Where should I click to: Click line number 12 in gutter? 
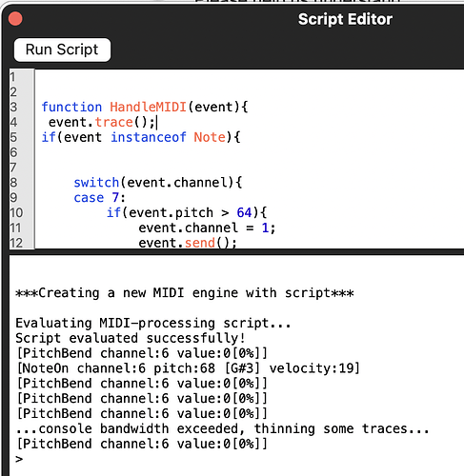click(16, 243)
